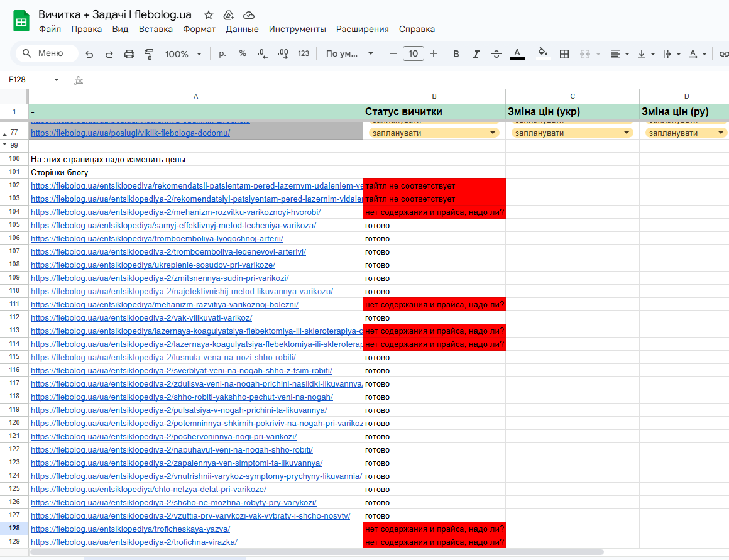Decrease the decimal places

coord(262,53)
